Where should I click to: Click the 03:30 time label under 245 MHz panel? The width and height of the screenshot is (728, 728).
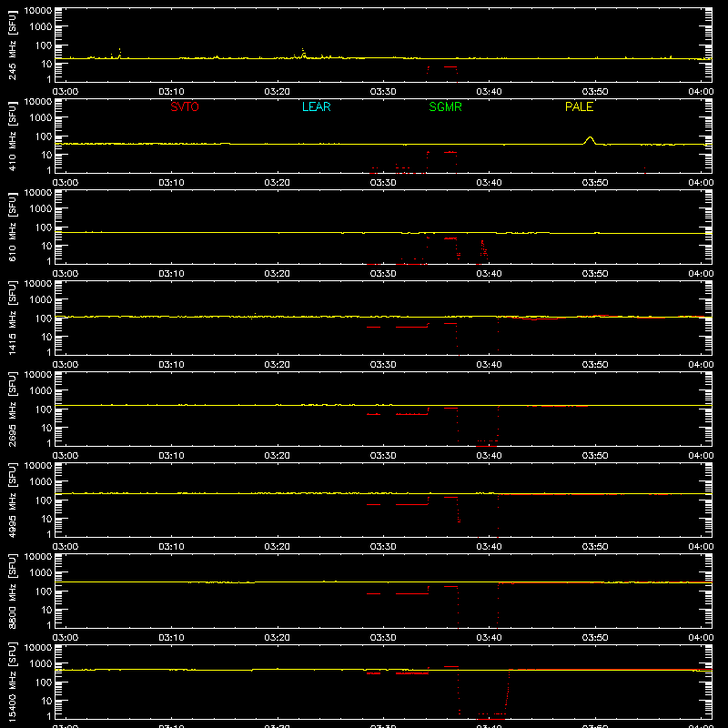point(383,92)
